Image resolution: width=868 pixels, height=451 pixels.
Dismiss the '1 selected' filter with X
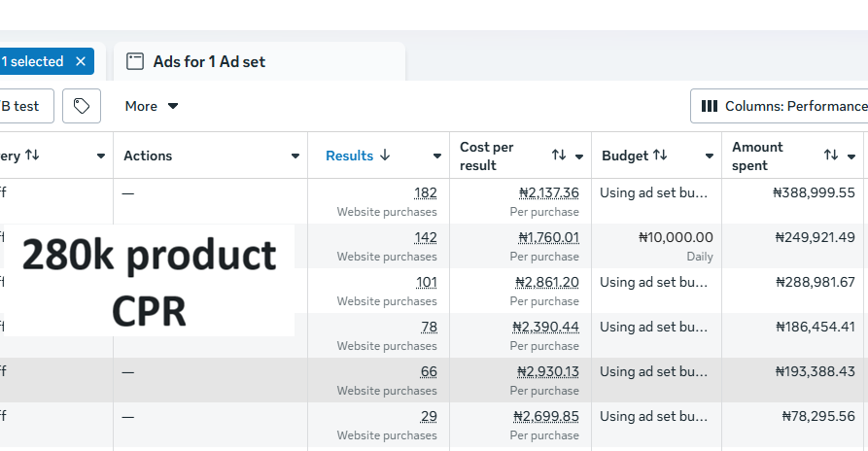81,61
